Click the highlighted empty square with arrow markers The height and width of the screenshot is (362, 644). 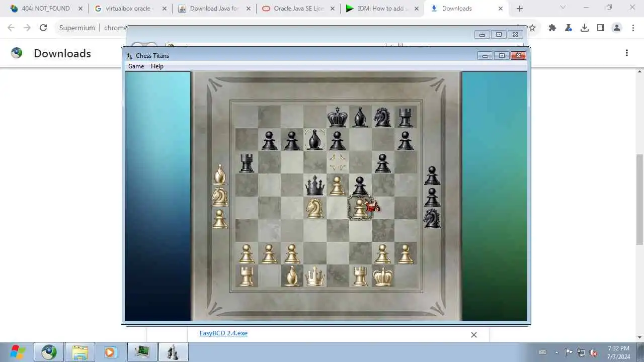point(337,162)
